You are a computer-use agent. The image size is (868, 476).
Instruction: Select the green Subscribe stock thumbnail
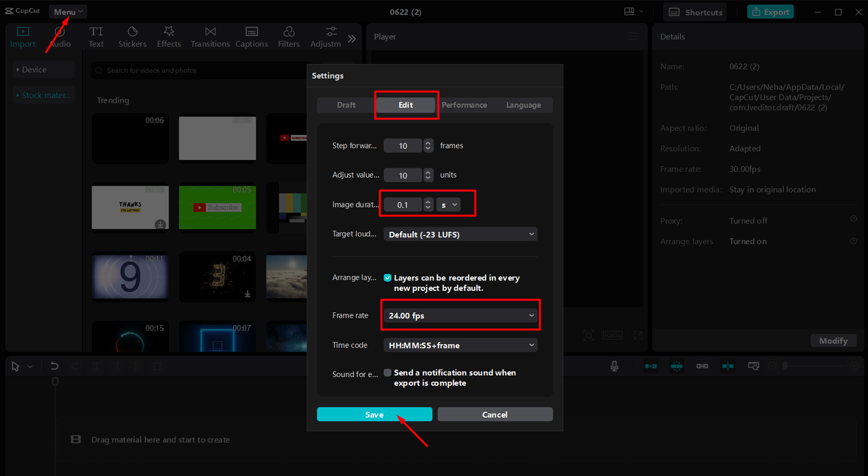217,207
